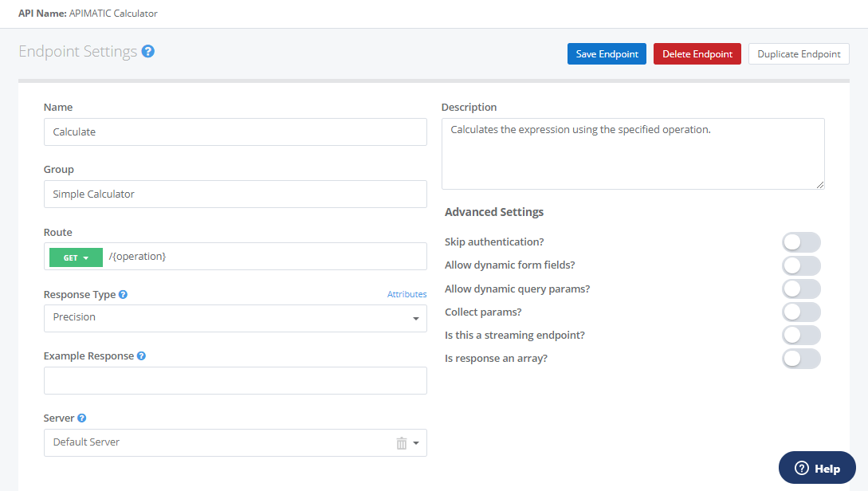Screen dimensions: 868x491
Task: Open the Attributes link
Action: click(407, 293)
